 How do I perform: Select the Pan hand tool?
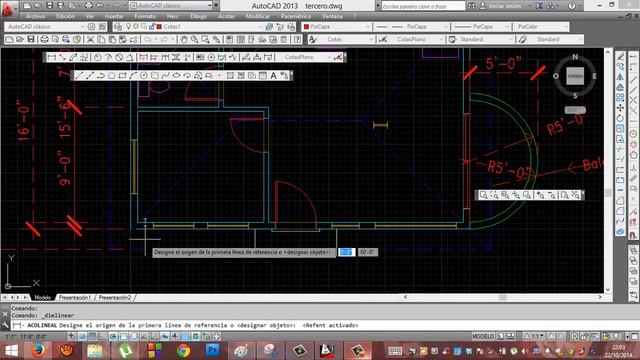pos(184,39)
